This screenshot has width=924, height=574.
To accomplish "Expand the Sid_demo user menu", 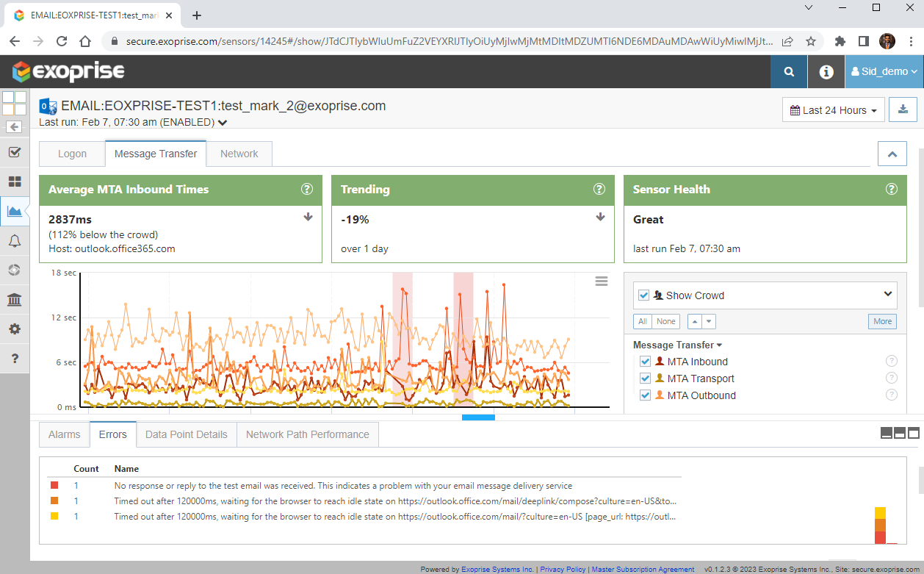I will [884, 72].
